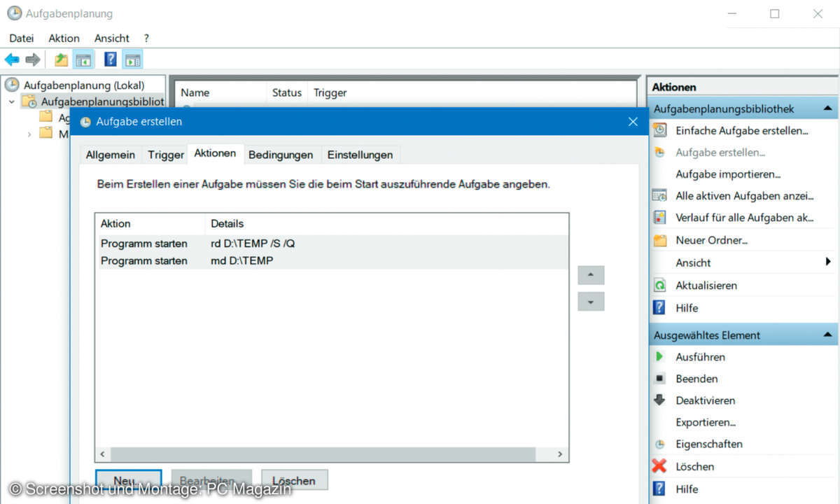Click the Hilfe icon under Aufgabenplanungsbibliothek
This screenshot has width=840, height=504.
point(659,307)
